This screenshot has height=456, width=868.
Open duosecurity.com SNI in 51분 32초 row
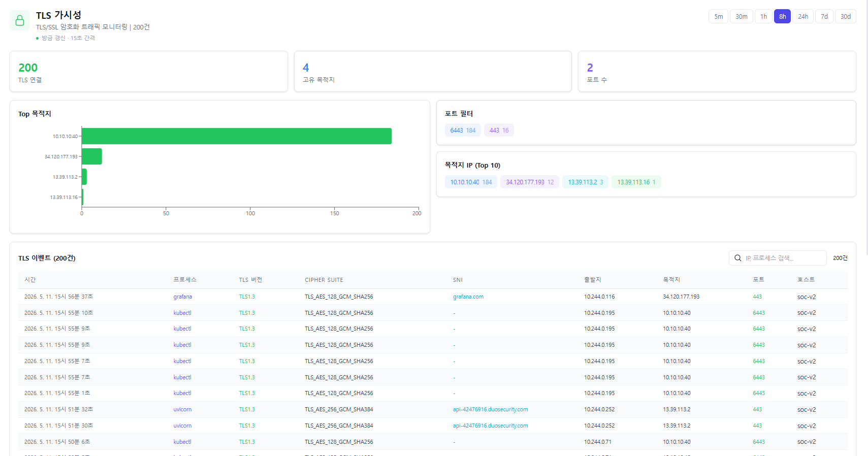pos(491,409)
